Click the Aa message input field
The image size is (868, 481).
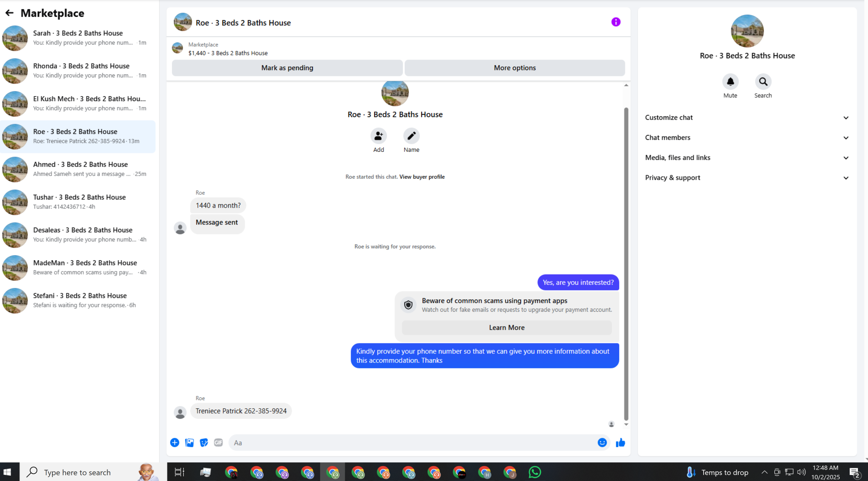point(410,443)
